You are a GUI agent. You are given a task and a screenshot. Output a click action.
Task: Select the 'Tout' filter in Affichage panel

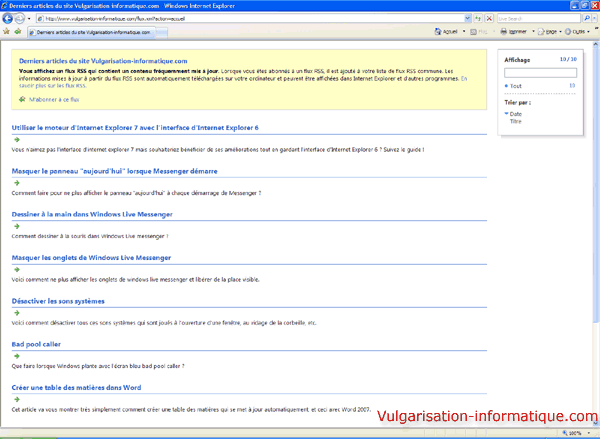click(x=515, y=86)
